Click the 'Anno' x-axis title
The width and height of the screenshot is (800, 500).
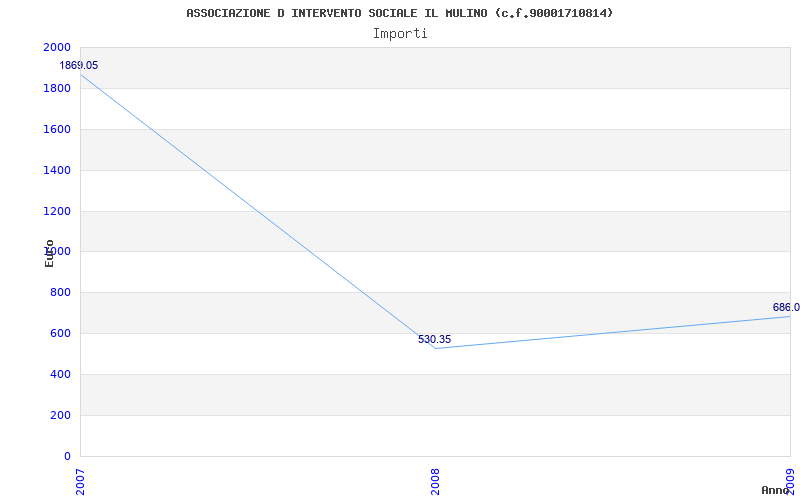click(x=775, y=490)
